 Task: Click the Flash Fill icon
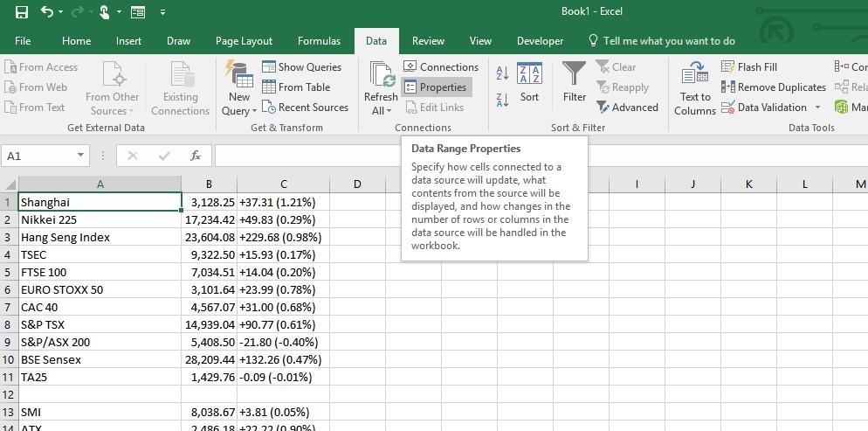(749, 67)
